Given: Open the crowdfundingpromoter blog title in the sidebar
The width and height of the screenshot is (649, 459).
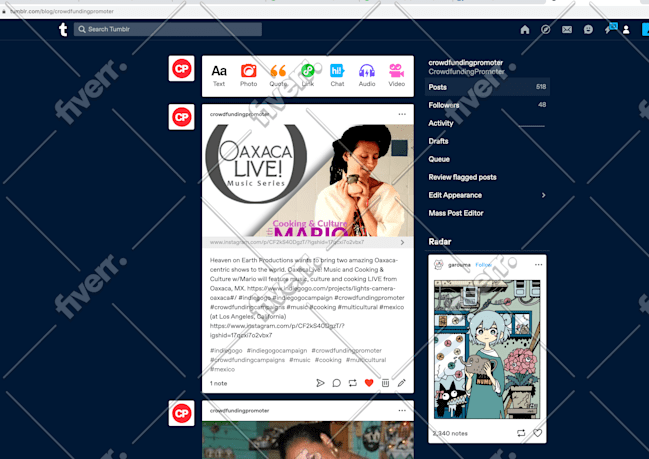Looking at the screenshot, I should 466,63.
